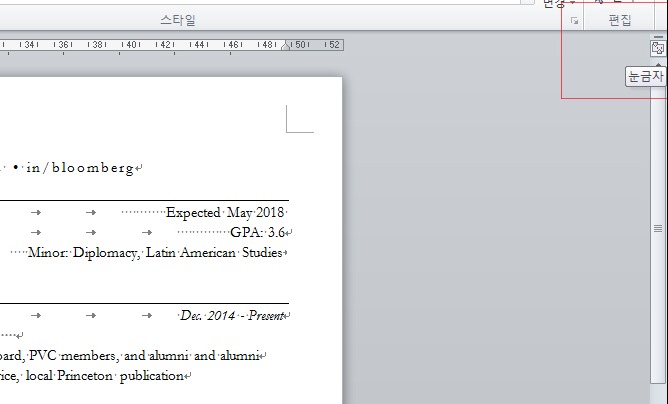The width and height of the screenshot is (668, 404).
Task: Click the top-right page margin corner mark
Action: point(299,118)
